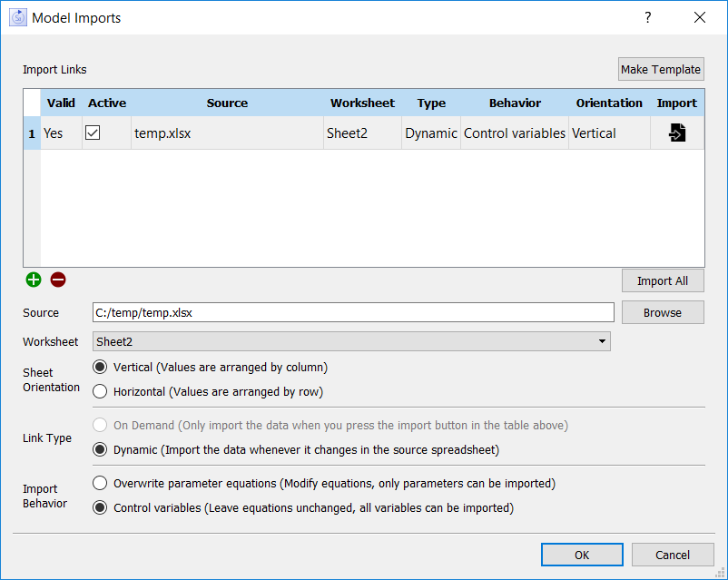Click the Behavior column header
Image resolution: width=728 pixels, height=580 pixels.
515,103
